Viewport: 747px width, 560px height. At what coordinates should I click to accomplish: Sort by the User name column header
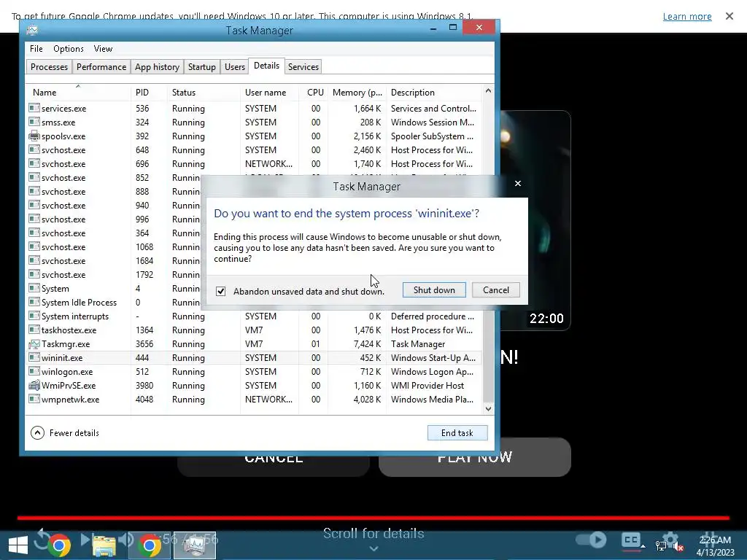270,93
